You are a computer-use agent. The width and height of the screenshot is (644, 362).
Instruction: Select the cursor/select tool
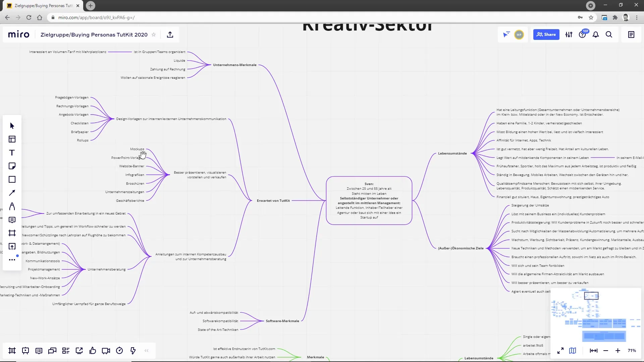[x=12, y=126]
